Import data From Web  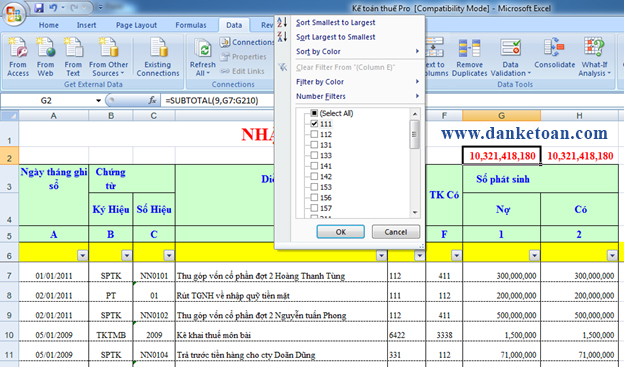pyautogui.click(x=45, y=57)
